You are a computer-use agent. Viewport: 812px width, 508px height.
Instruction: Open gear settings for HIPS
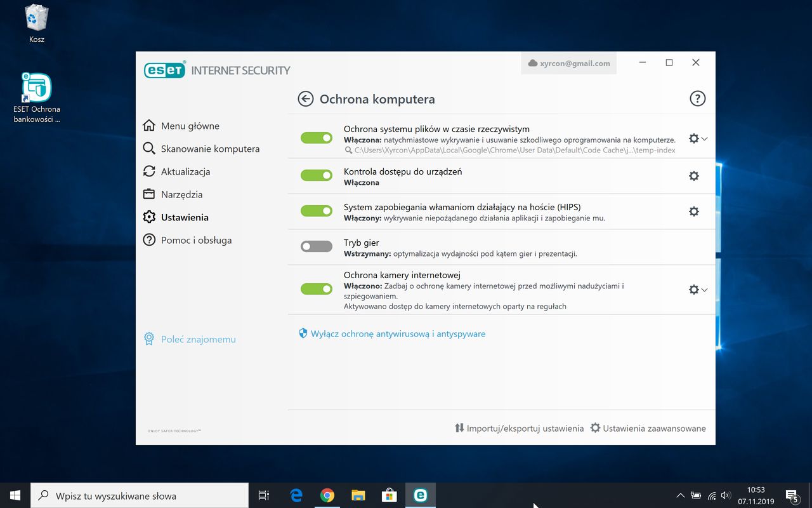694,211
